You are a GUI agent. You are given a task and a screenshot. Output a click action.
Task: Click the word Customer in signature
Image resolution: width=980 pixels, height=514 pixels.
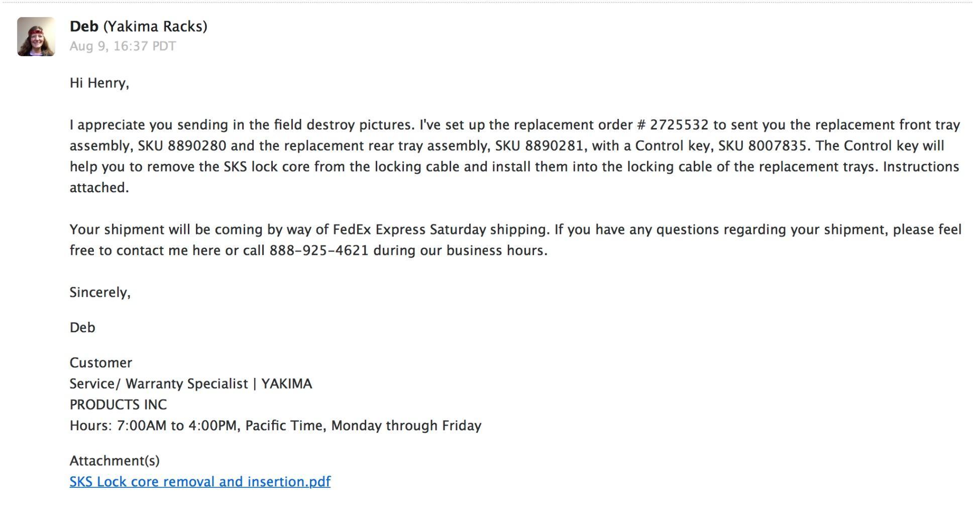coord(101,363)
